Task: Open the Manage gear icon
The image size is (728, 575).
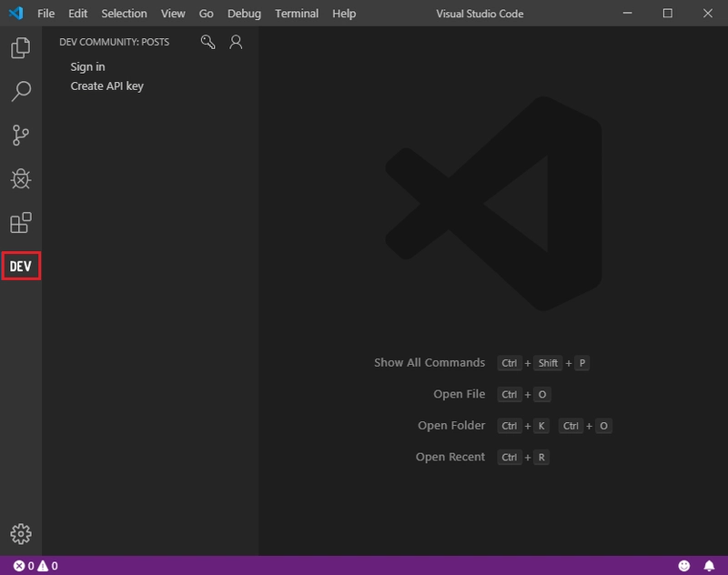Action: [20, 534]
